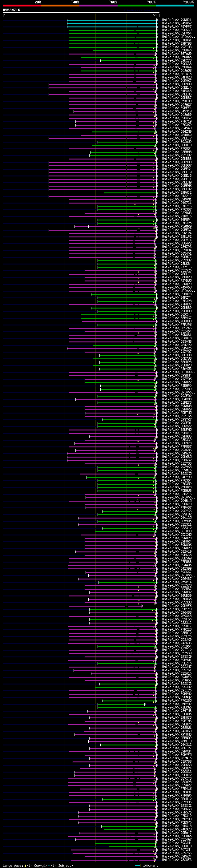Click the red segment of the identity scale

pos(22,6)
